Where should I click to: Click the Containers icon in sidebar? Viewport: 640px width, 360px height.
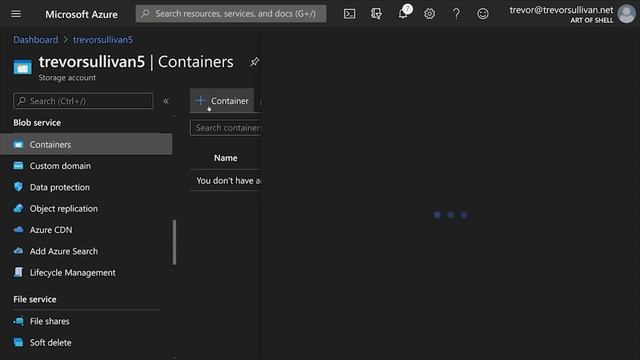[18, 144]
